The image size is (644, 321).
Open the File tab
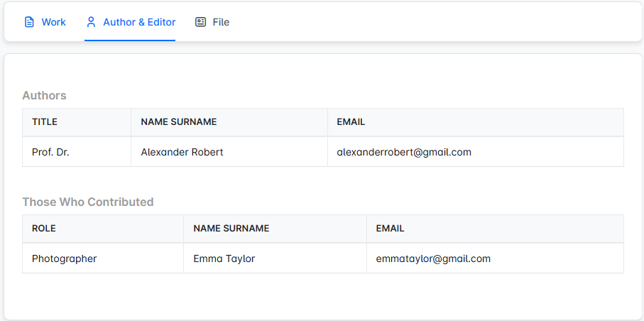tap(221, 22)
